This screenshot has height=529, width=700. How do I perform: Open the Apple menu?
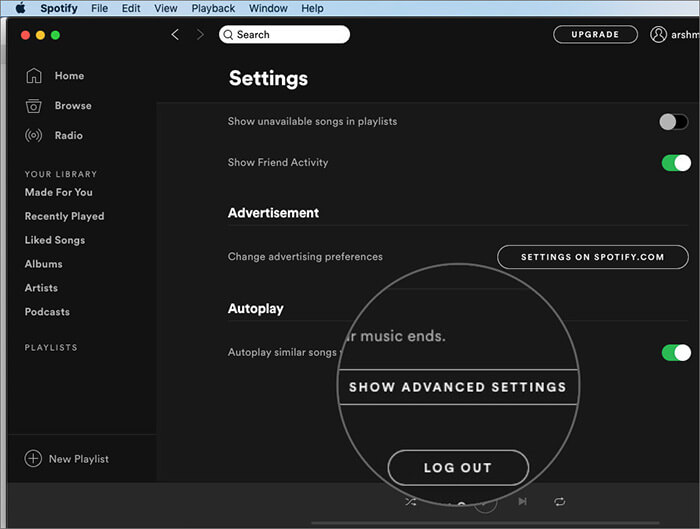(x=20, y=8)
